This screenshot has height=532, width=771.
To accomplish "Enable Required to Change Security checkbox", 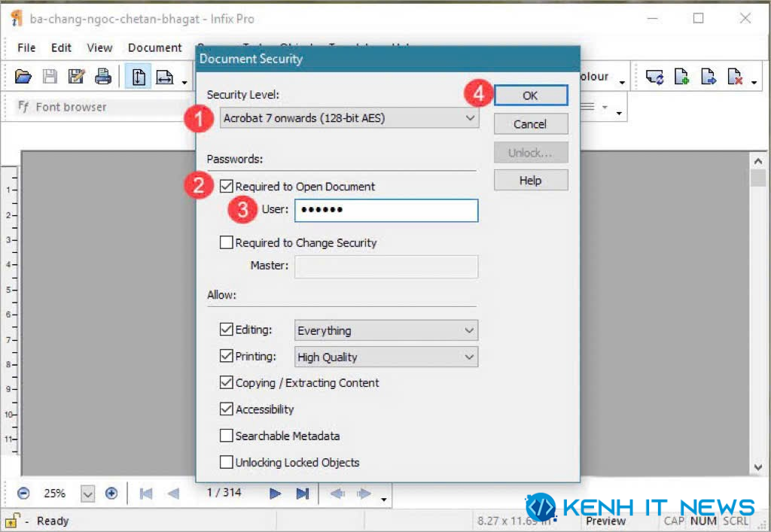I will [x=226, y=242].
